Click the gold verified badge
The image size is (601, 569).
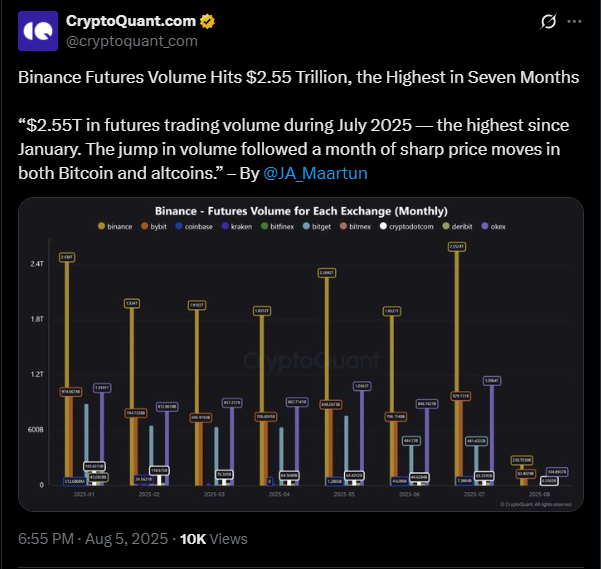[x=207, y=21]
